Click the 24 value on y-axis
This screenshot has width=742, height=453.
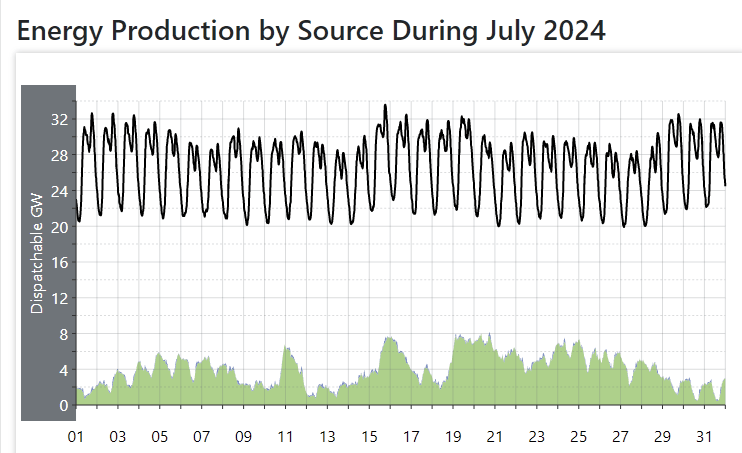coord(58,191)
